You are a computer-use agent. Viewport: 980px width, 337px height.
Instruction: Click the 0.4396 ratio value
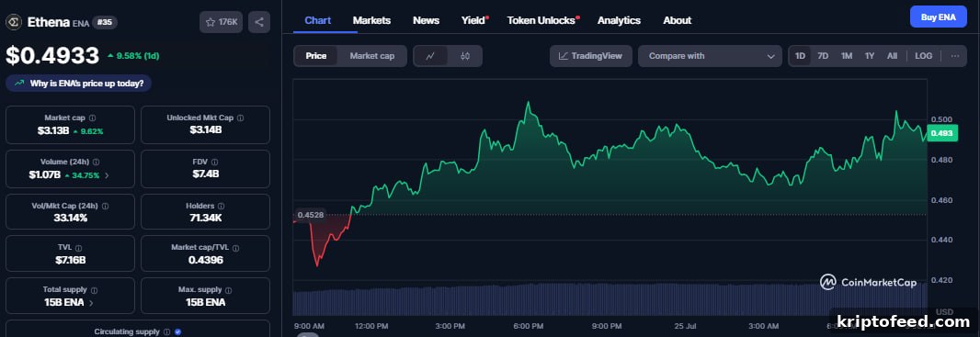(x=206, y=260)
